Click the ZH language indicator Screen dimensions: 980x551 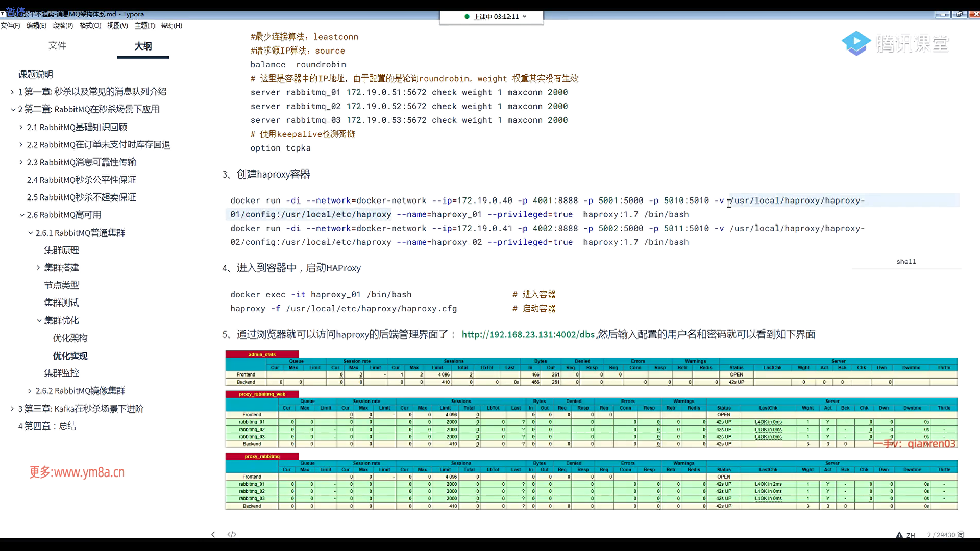point(911,535)
